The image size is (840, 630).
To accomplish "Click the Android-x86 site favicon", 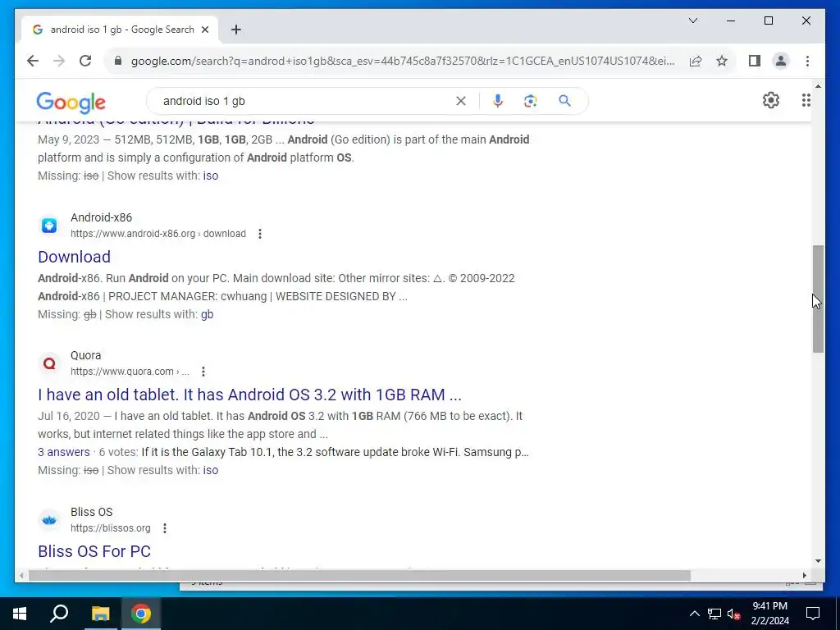I will pyautogui.click(x=48, y=226).
